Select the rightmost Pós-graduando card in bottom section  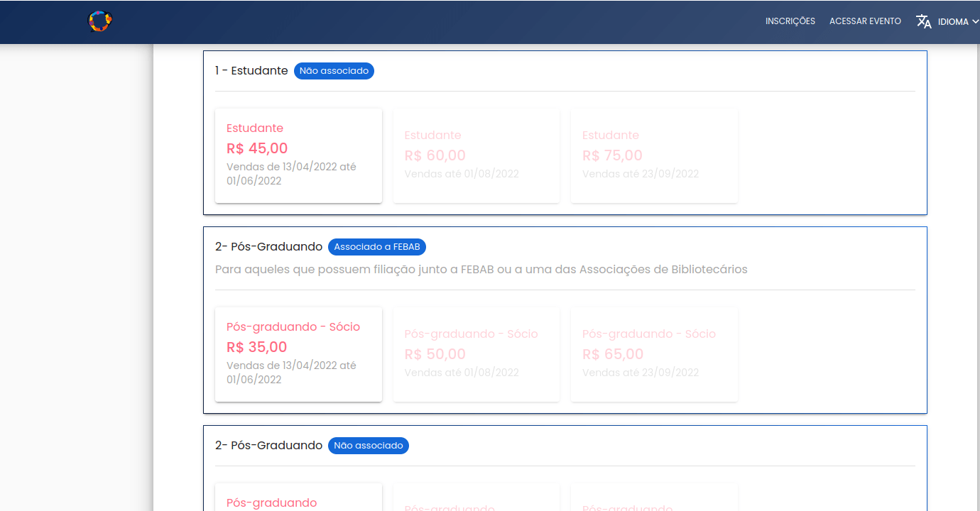click(653, 502)
